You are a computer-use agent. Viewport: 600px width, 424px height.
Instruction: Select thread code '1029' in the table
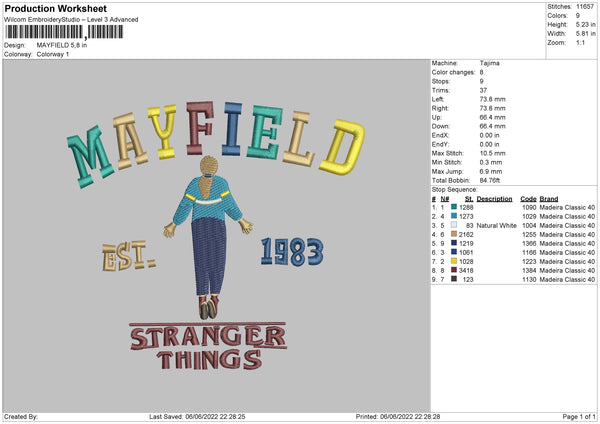[529, 217]
